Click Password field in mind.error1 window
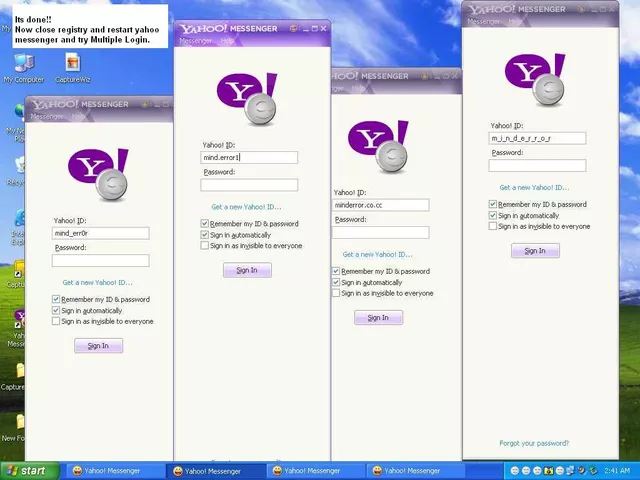The width and height of the screenshot is (640, 480). (x=249, y=185)
